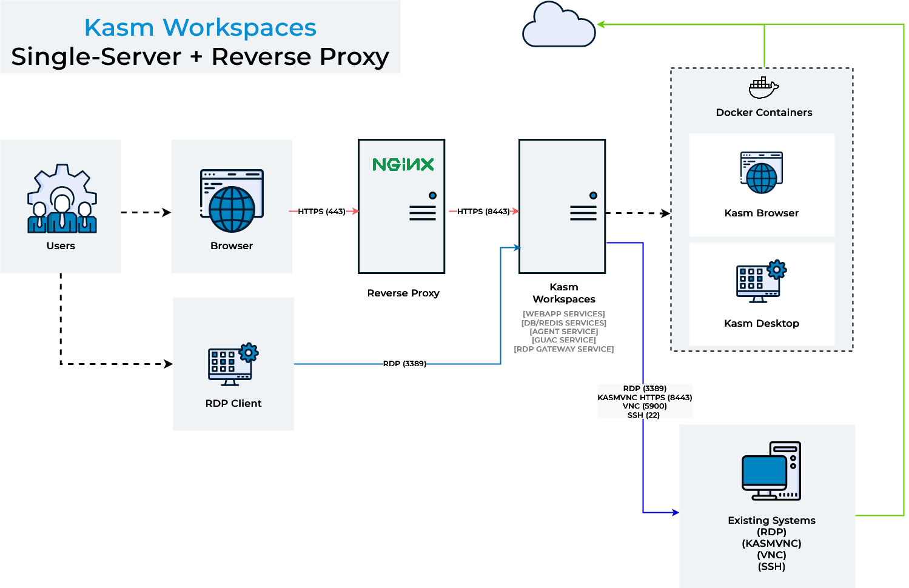
Task: Click the KASMVNC HTTPS (8443) port text
Action: coord(645,397)
